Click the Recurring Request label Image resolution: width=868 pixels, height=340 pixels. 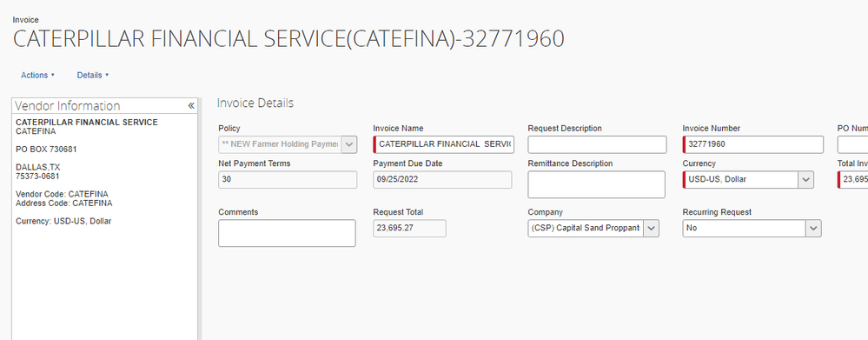[717, 212]
